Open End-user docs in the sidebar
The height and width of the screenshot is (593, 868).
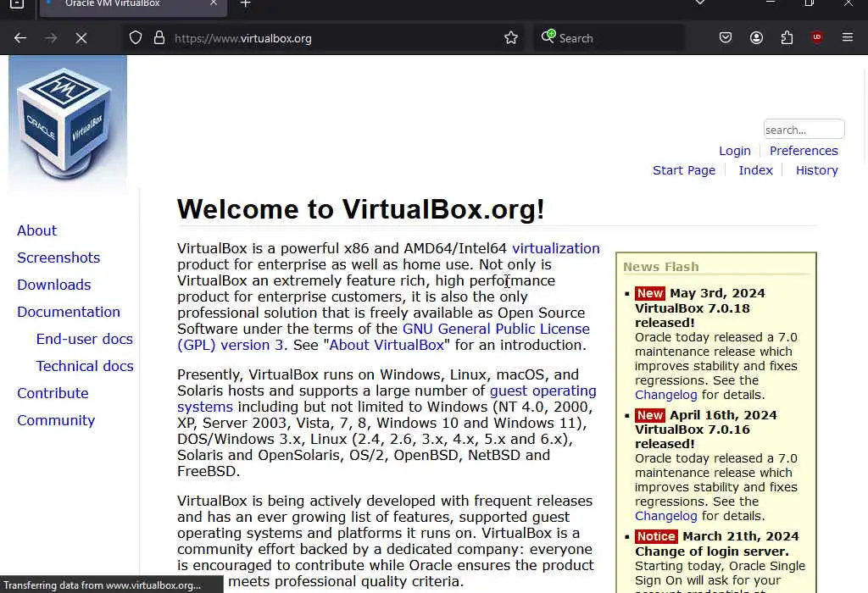[x=85, y=339]
